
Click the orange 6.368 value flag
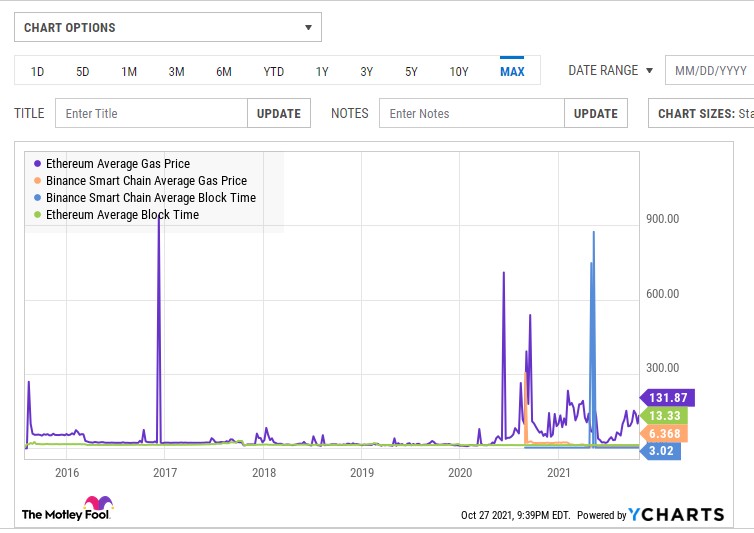(x=664, y=433)
